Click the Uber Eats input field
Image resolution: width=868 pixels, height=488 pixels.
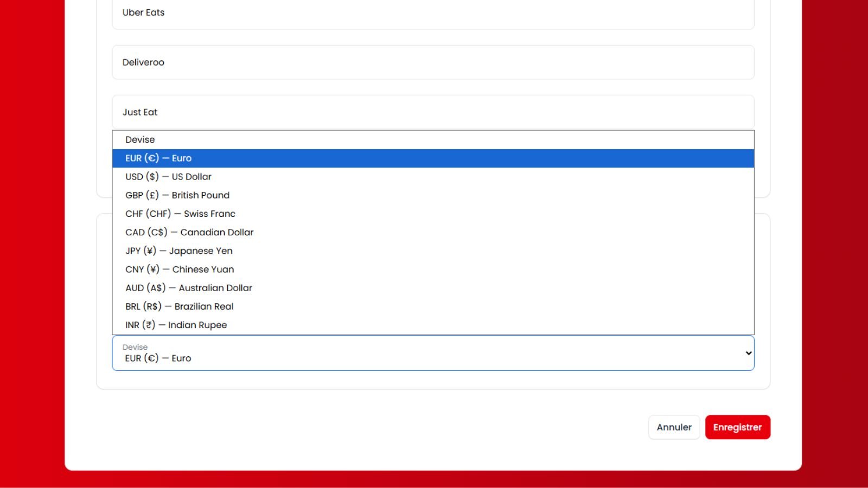click(x=432, y=12)
